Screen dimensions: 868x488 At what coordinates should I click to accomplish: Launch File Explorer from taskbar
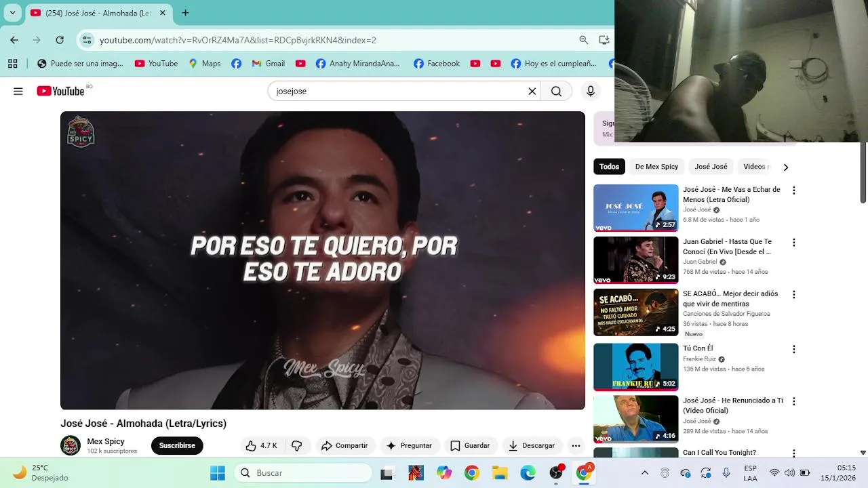[x=500, y=472]
